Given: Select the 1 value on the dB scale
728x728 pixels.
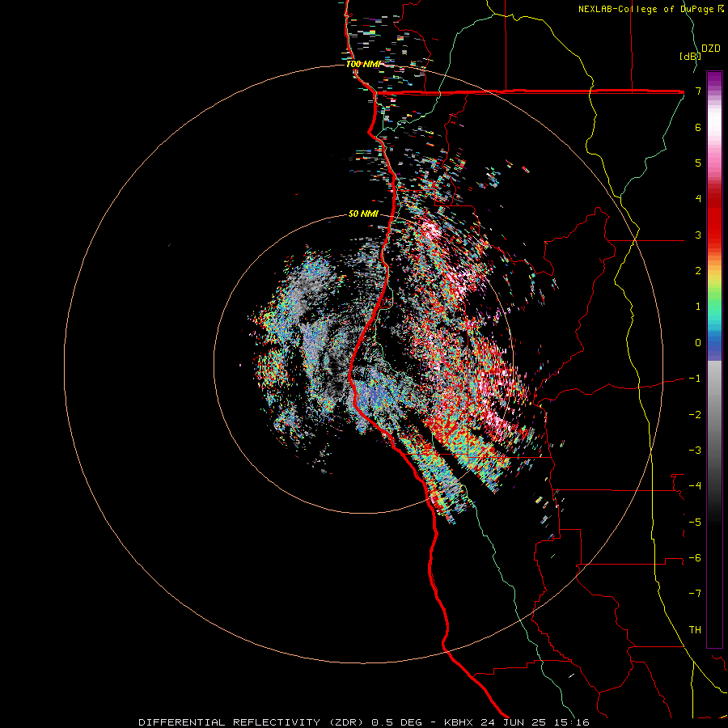Looking at the screenshot, I should (698, 307).
